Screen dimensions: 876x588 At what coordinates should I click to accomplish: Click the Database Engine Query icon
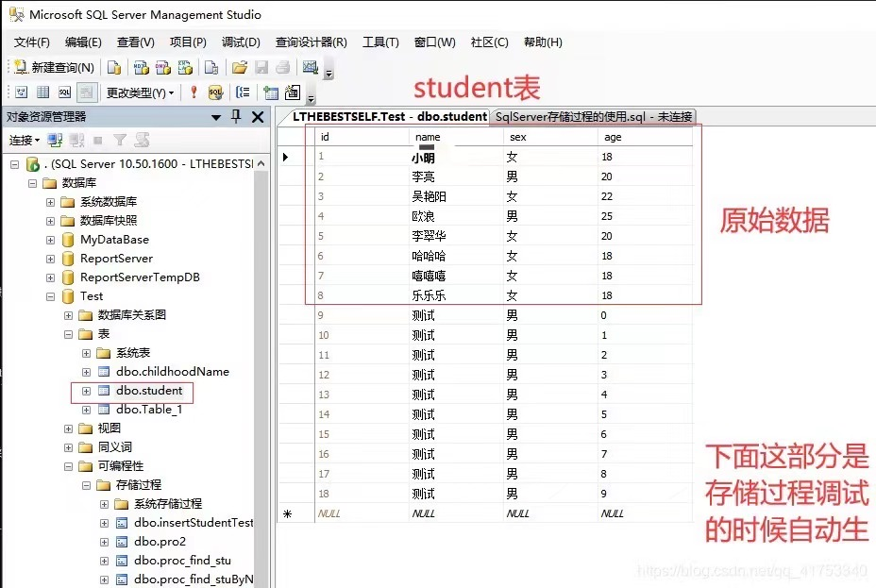114,68
